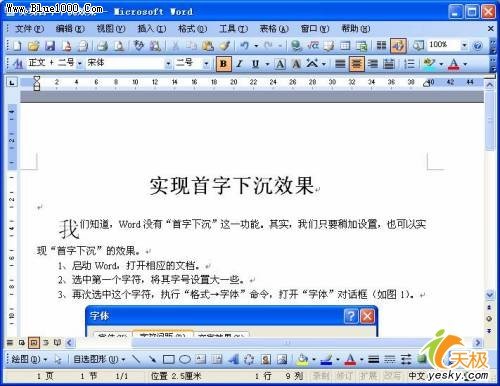Toggle Align Left

tap(340, 63)
